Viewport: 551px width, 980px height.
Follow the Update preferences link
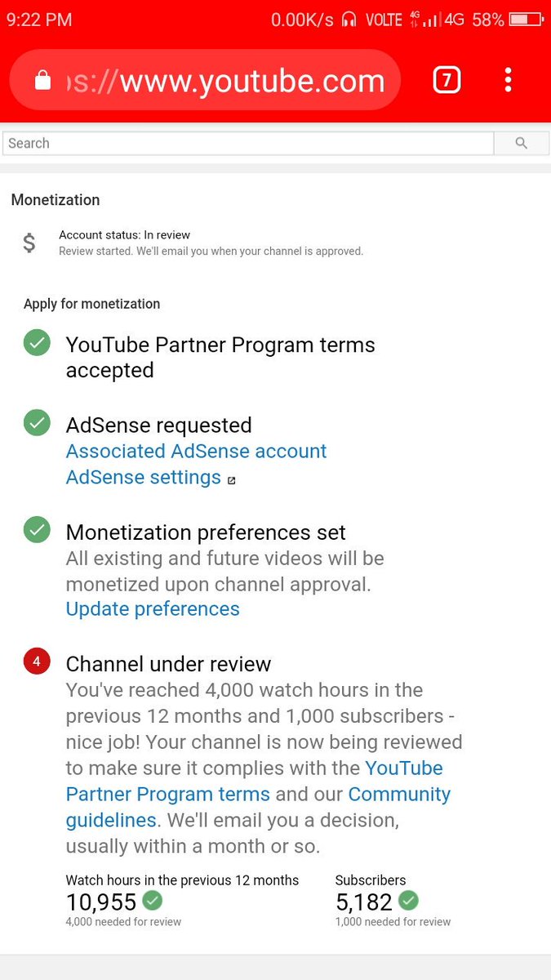click(153, 609)
